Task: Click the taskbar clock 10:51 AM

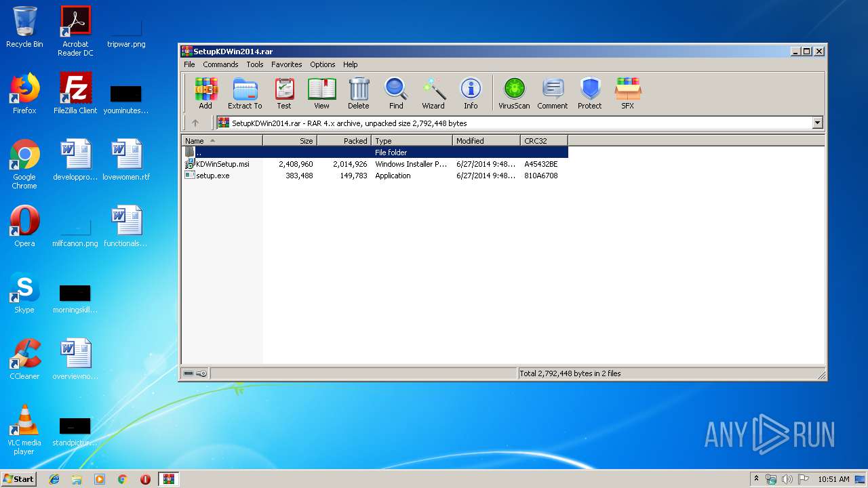Action: [x=833, y=479]
